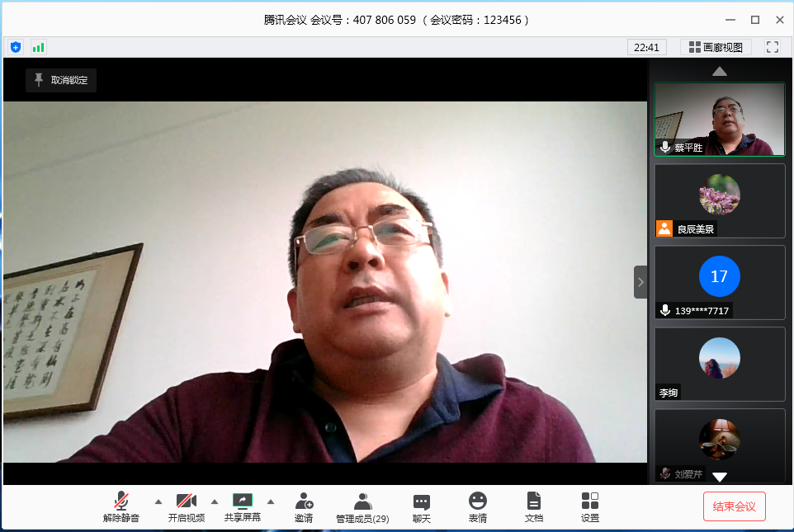The width and height of the screenshot is (794, 532).
Task: Click the red 结束会议 button
Action: pyautogui.click(x=735, y=506)
